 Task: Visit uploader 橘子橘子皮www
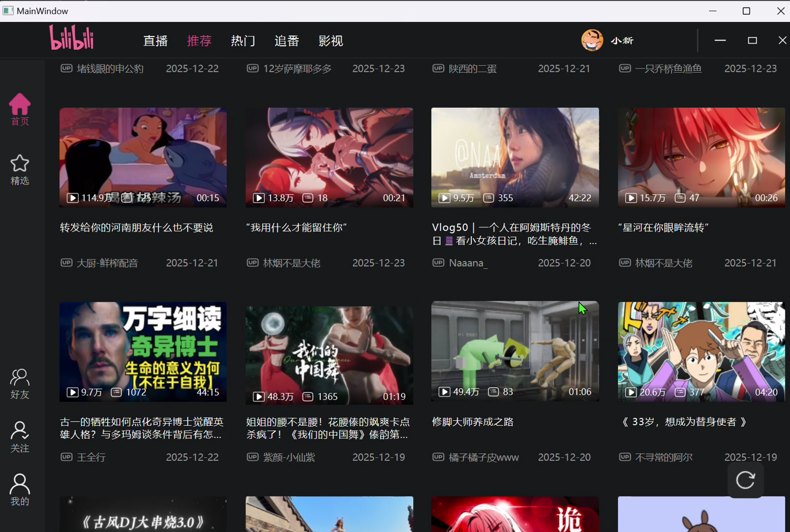click(483, 457)
